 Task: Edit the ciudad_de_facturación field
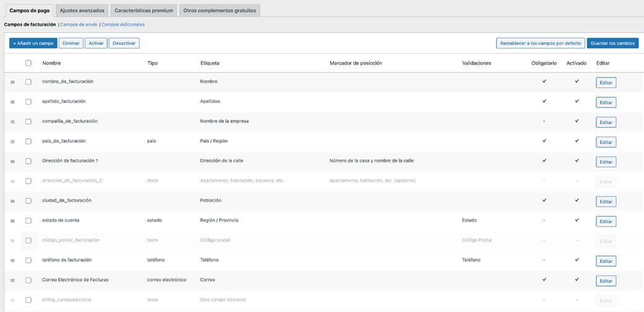point(606,202)
